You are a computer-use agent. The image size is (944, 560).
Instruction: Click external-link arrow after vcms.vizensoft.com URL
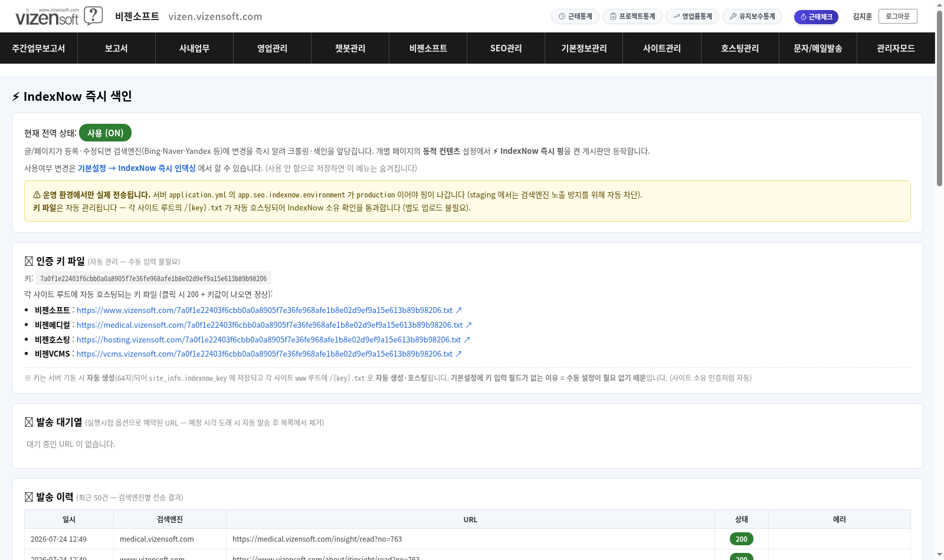(458, 354)
